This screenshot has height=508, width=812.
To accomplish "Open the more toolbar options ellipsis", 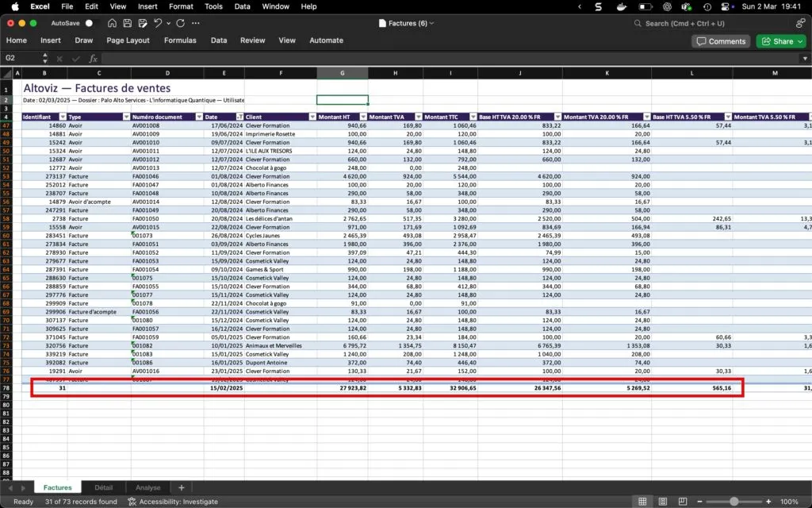I will pos(195,23).
